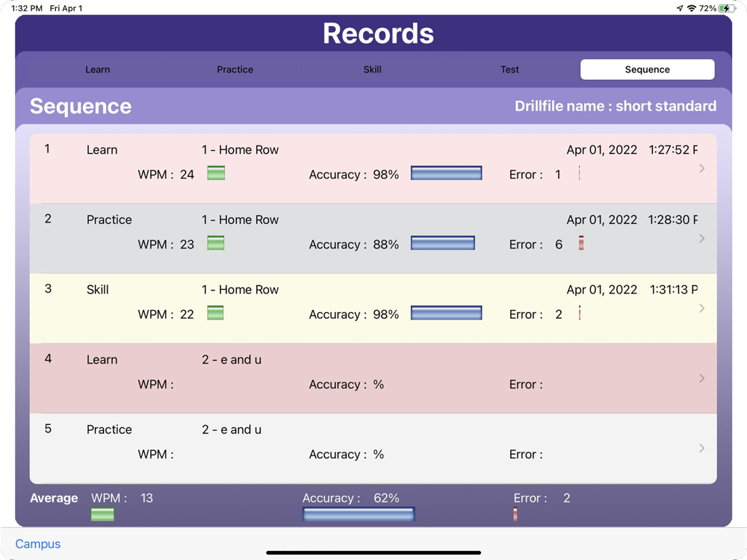Click the status bar time 1:32 PM
The width and height of the screenshot is (747, 560).
coord(27,8)
